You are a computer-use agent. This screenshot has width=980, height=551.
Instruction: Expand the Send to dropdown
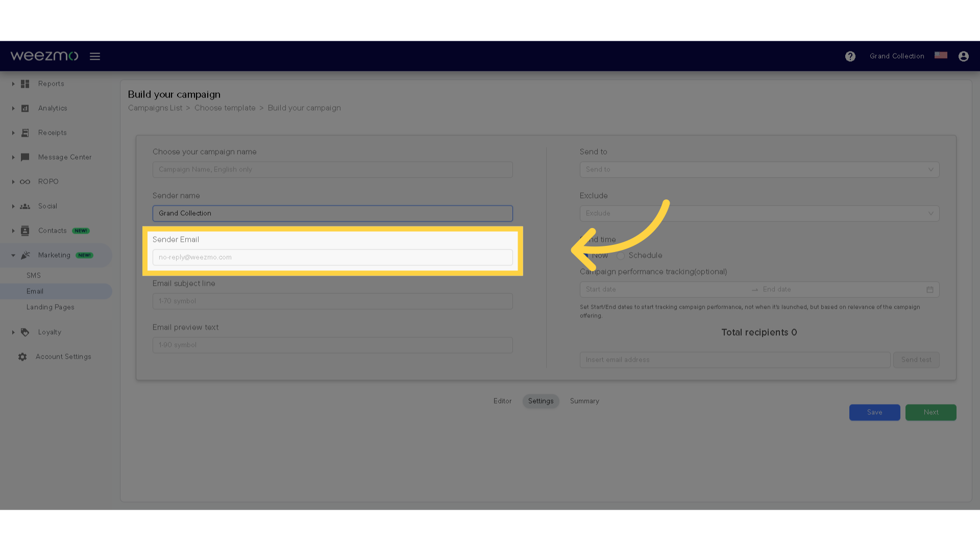[758, 169]
